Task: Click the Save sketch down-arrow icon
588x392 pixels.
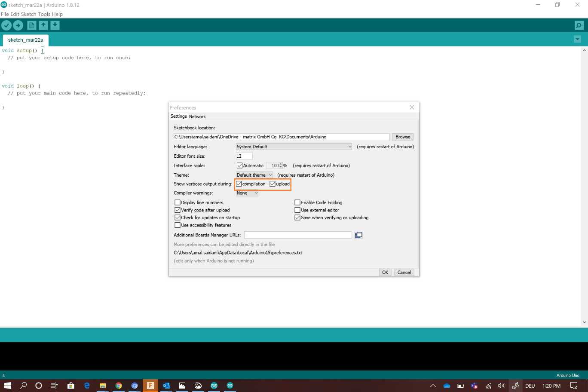Action: [55, 25]
